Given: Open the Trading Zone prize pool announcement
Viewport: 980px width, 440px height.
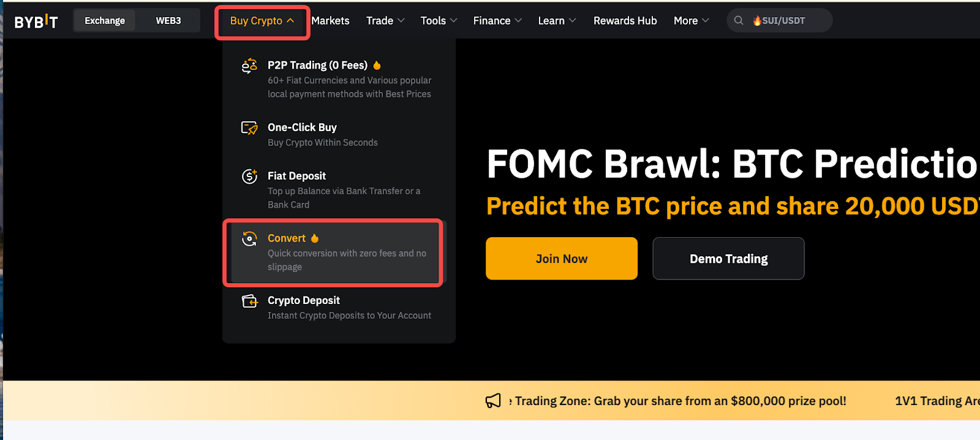Looking at the screenshot, I should [680, 401].
